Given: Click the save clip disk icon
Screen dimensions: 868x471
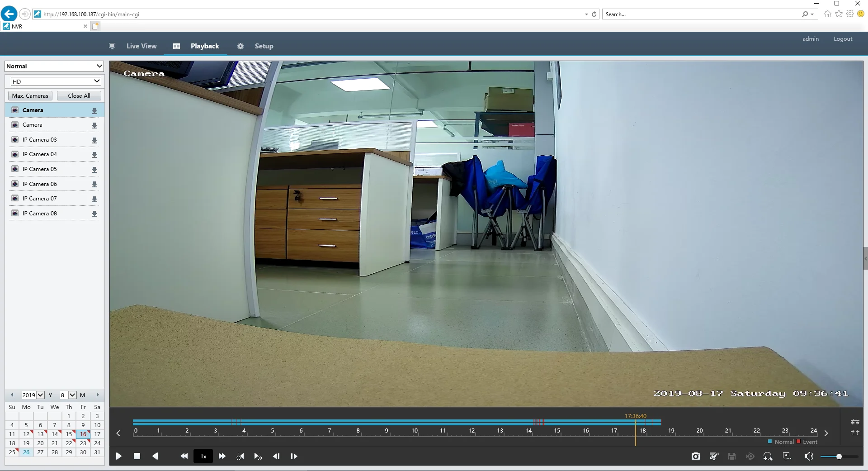Looking at the screenshot, I should point(732,456).
